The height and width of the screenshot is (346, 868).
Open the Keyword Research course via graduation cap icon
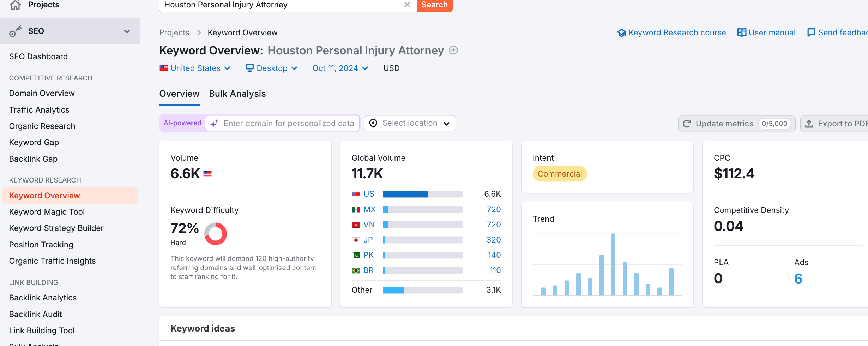(x=622, y=32)
